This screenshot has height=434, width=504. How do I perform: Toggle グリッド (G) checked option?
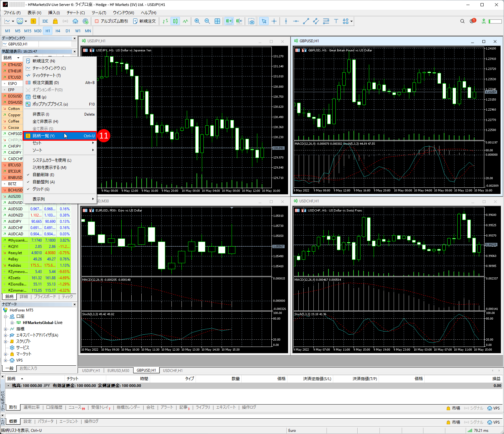click(41, 189)
